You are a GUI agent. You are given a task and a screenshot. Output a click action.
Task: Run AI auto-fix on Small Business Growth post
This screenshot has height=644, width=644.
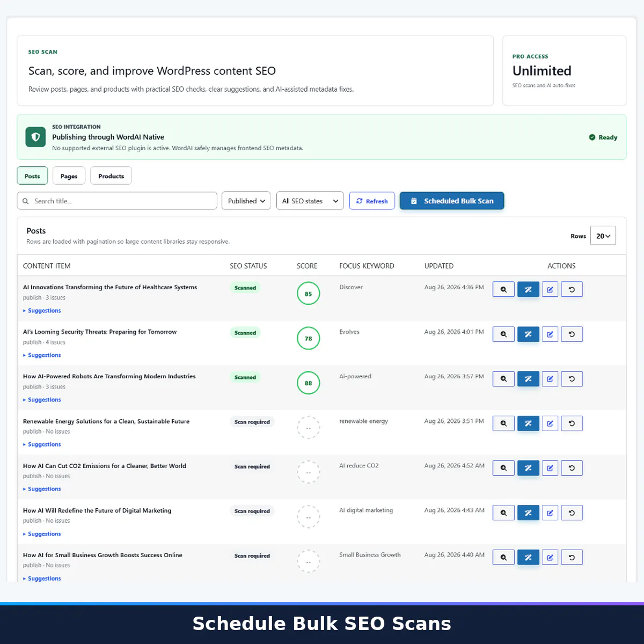click(x=528, y=558)
